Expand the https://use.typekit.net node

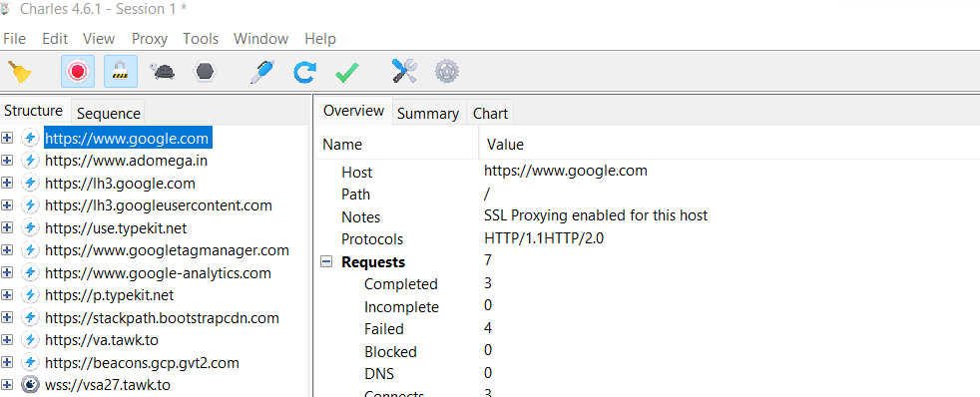click(x=7, y=227)
